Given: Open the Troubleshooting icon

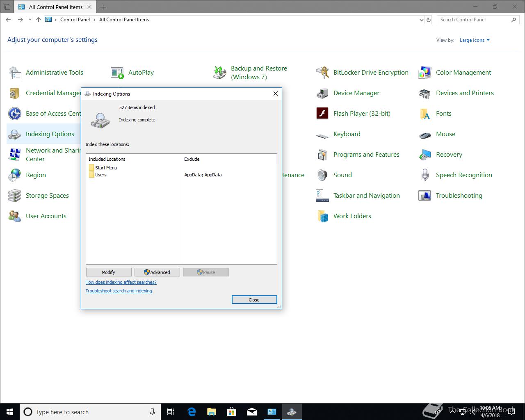Looking at the screenshot, I should pyautogui.click(x=425, y=196).
